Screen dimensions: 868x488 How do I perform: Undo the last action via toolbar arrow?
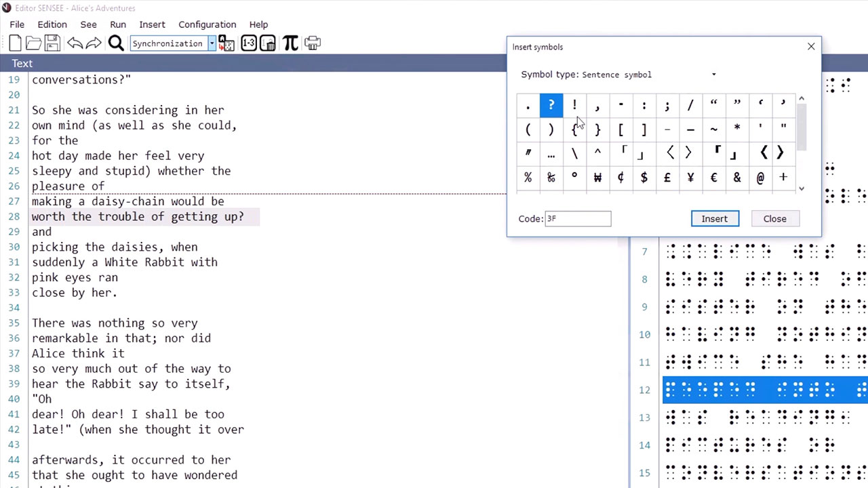[75, 43]
